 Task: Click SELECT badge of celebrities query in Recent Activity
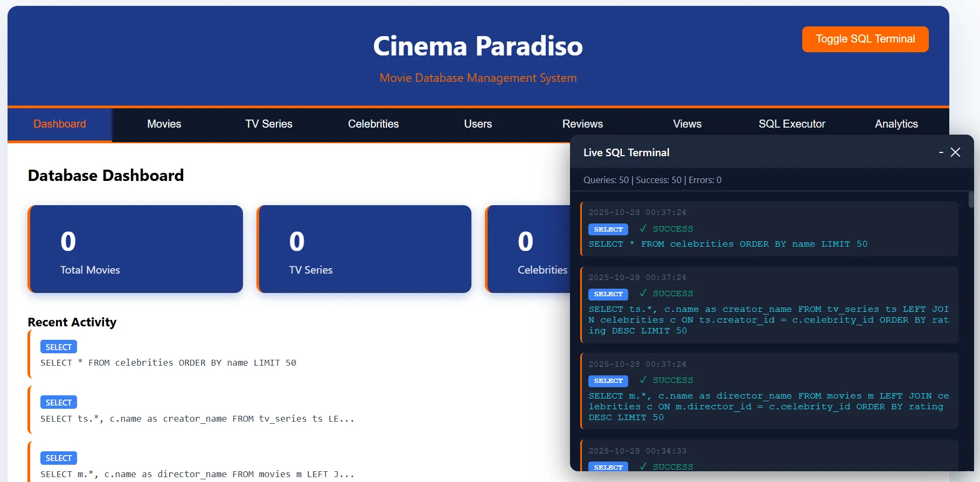pyautogui.click(x=59, y=347)
